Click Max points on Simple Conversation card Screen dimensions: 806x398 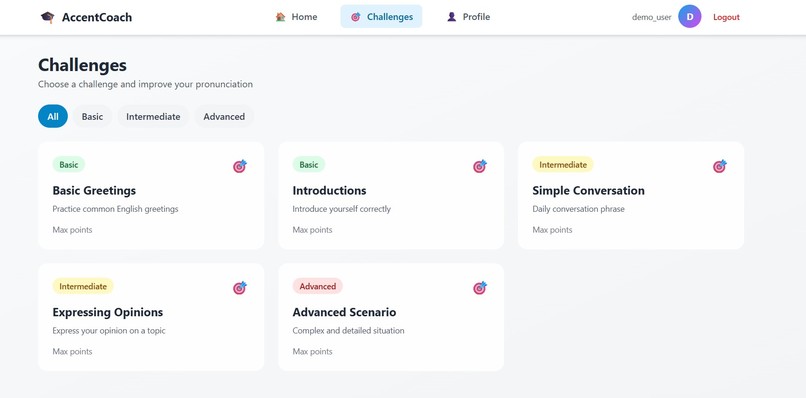click(553, 230)
